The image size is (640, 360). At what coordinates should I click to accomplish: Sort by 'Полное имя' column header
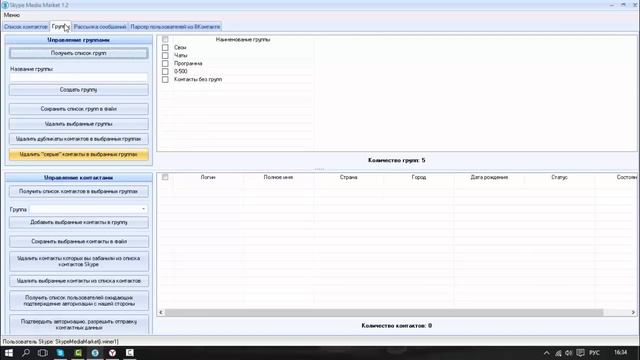coord(278,177)
